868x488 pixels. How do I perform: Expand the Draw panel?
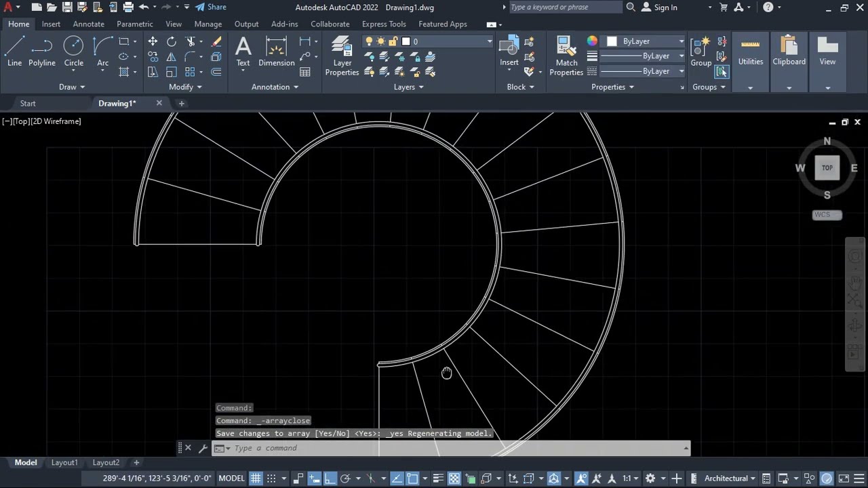click(x=72, y=87)
